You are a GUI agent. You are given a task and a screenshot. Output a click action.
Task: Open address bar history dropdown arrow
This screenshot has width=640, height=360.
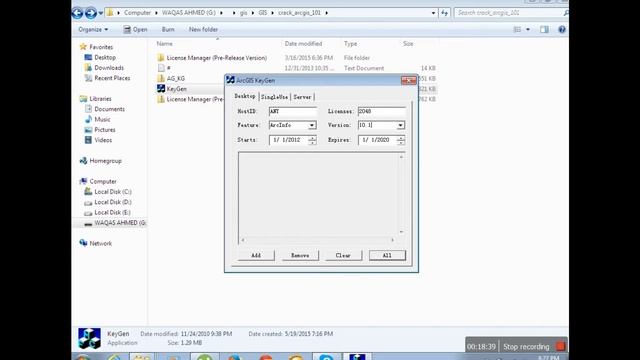tap(433, 13)
